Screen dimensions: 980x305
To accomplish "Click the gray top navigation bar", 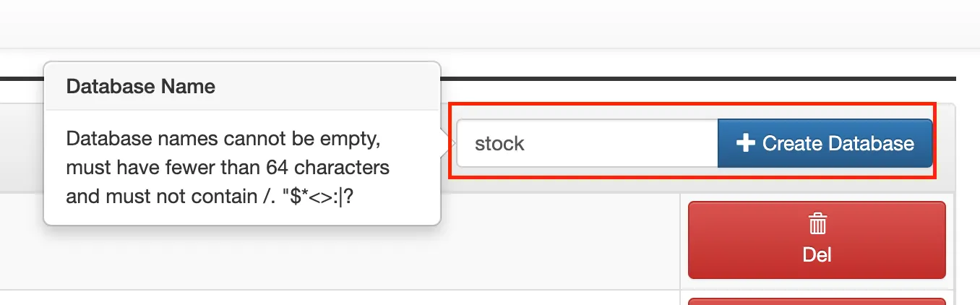I will click(490, 24).
